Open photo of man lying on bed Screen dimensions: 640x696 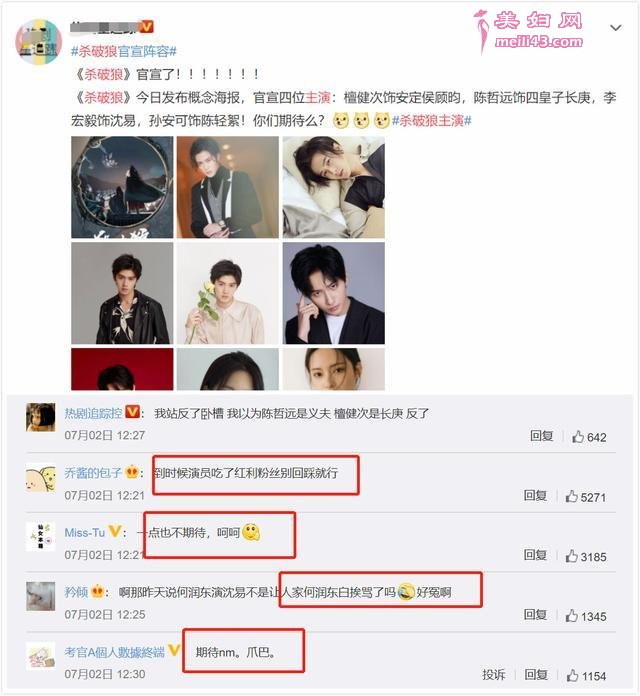[334, 187]
